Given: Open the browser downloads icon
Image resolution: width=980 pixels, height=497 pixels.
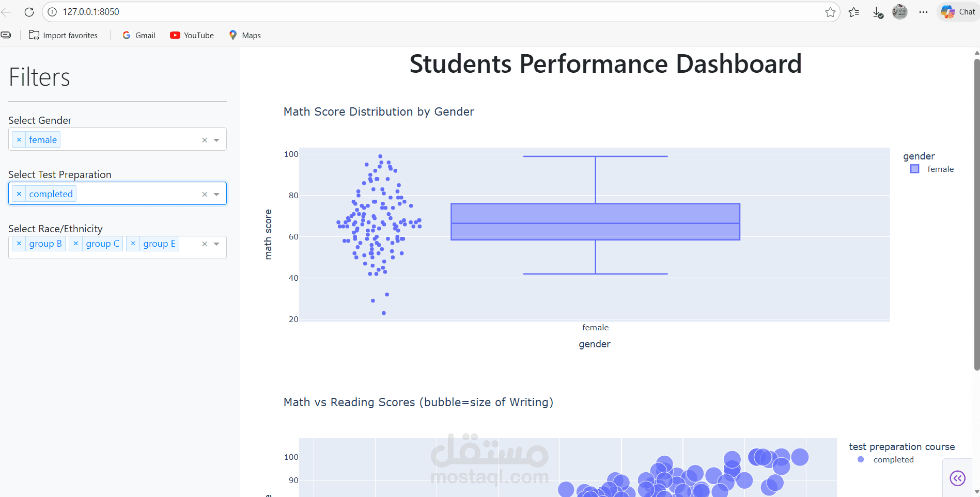Looking at the screenshot, I should (878, 12).
